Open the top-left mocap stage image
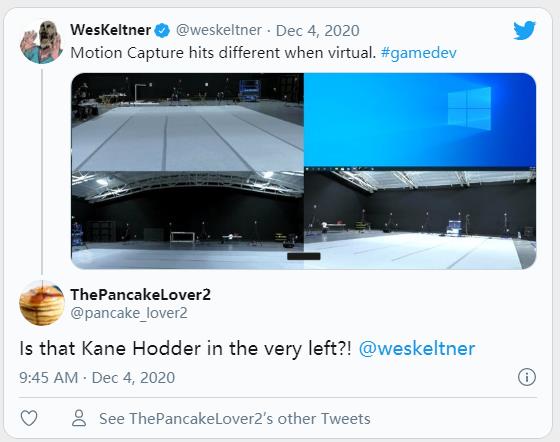 (x=188, y=122)
